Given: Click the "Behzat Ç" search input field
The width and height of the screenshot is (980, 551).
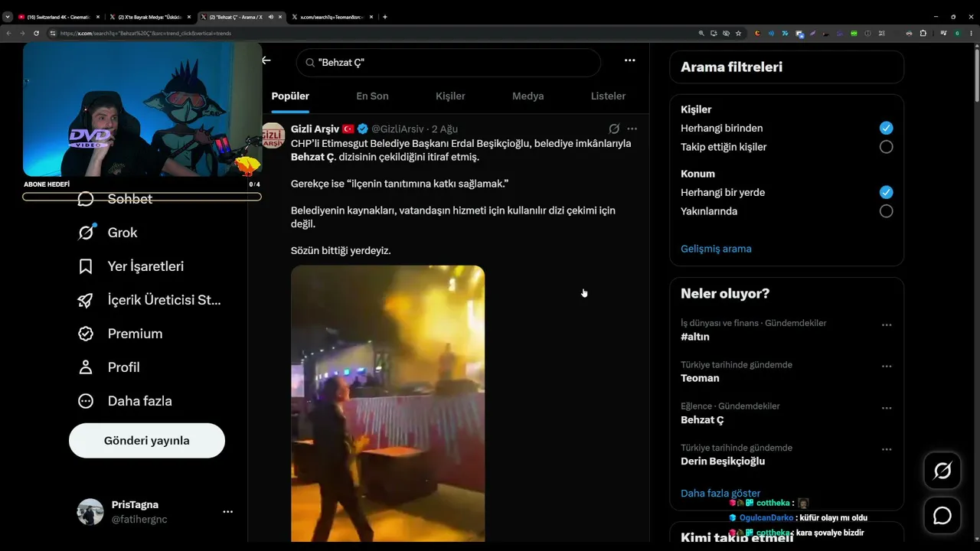Looking at the screenshot, I should [449, 63].
